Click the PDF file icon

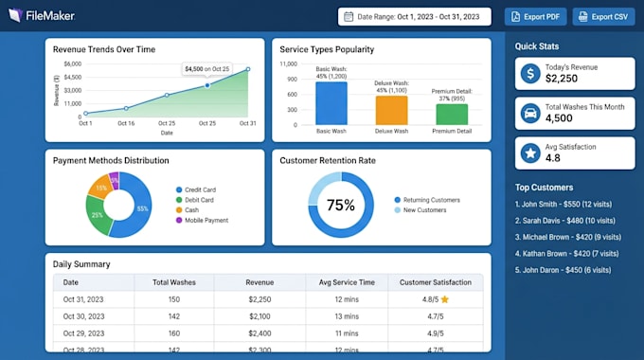pyautogui.click(x=515, y=17)
